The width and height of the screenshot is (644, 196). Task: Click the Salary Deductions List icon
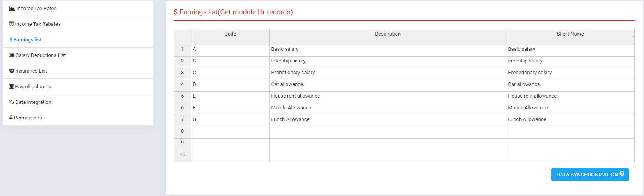[x=12, y=55]
